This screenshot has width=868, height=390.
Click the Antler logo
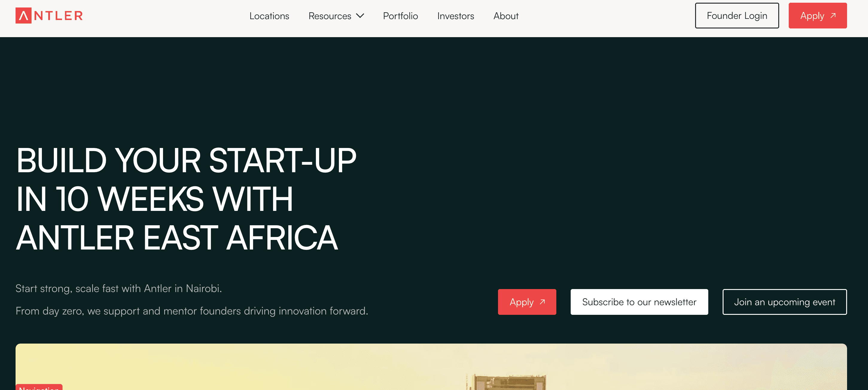pyautogui.click(x=48, y=16)
